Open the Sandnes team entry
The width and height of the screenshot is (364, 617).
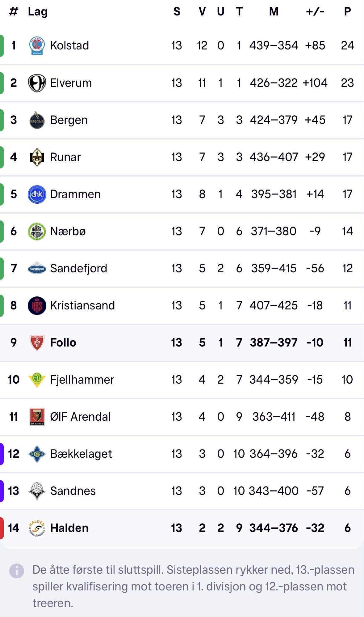coord(73,491)
